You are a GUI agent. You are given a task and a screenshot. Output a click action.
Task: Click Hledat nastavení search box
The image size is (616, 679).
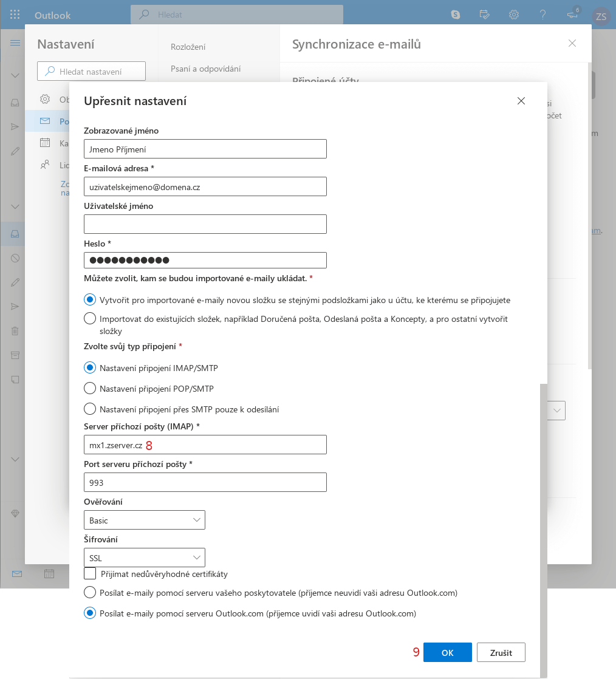(x=91, y=71)
